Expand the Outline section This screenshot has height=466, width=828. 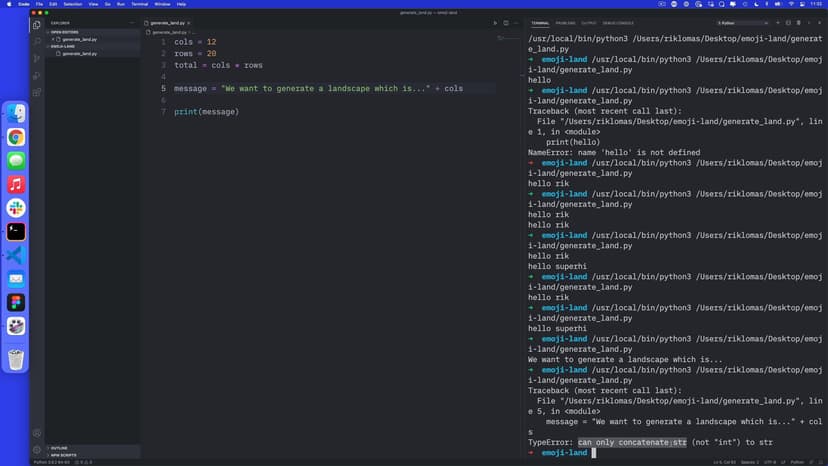click(x=59, y=447)
